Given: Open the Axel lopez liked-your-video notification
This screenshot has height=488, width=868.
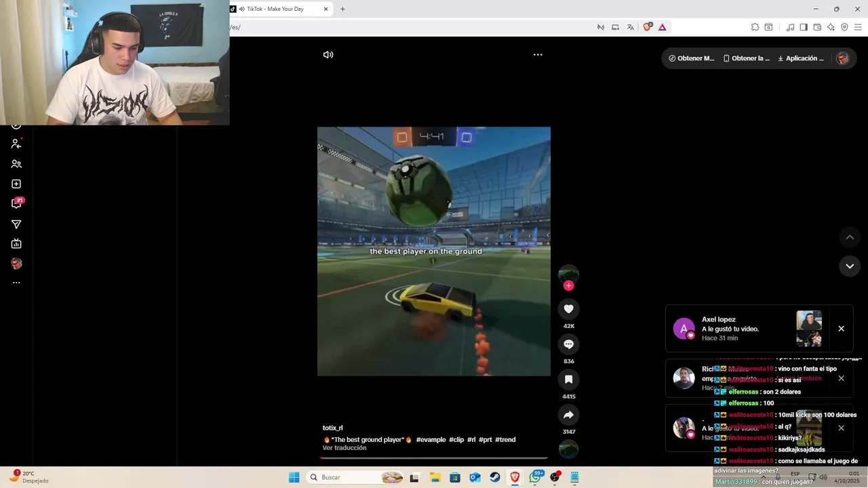Looking at the screenshot, I should (x=759, y=329).
